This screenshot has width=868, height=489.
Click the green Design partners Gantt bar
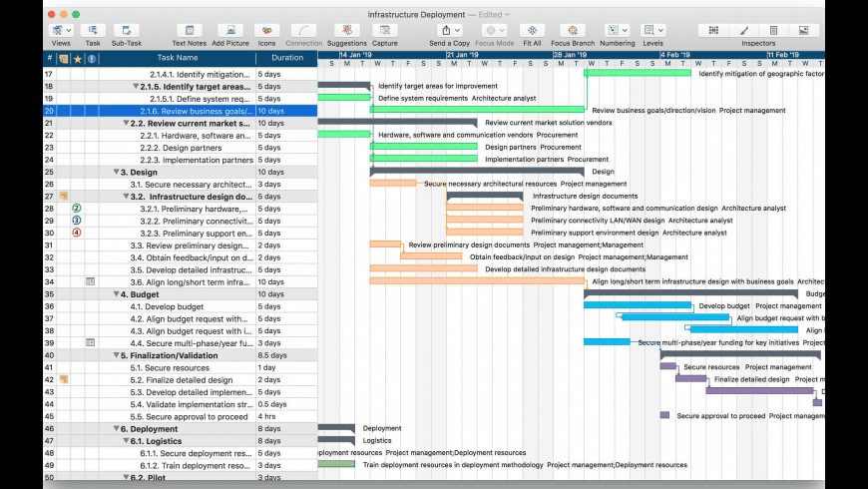[423, 147]
